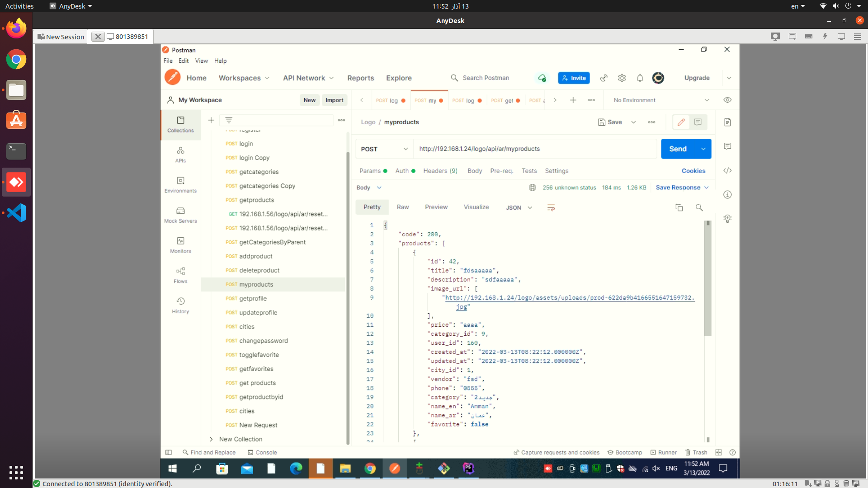Click the Postman home logo icon

[172, 77]
